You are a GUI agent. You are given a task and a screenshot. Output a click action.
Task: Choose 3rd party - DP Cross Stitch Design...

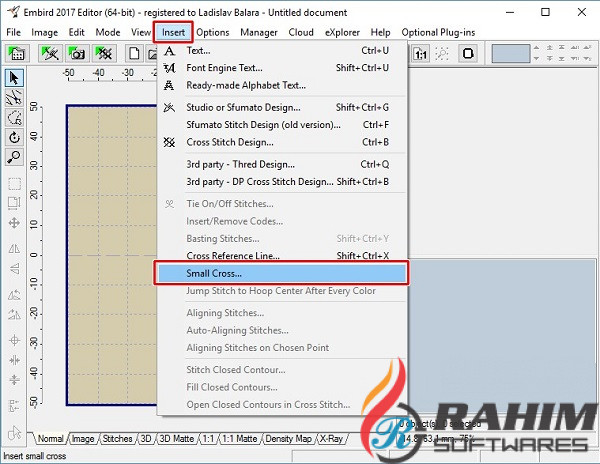282,182
